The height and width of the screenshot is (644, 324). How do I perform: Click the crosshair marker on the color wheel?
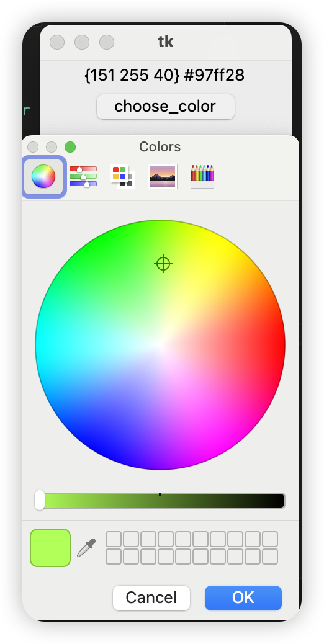tap(163, 264)
